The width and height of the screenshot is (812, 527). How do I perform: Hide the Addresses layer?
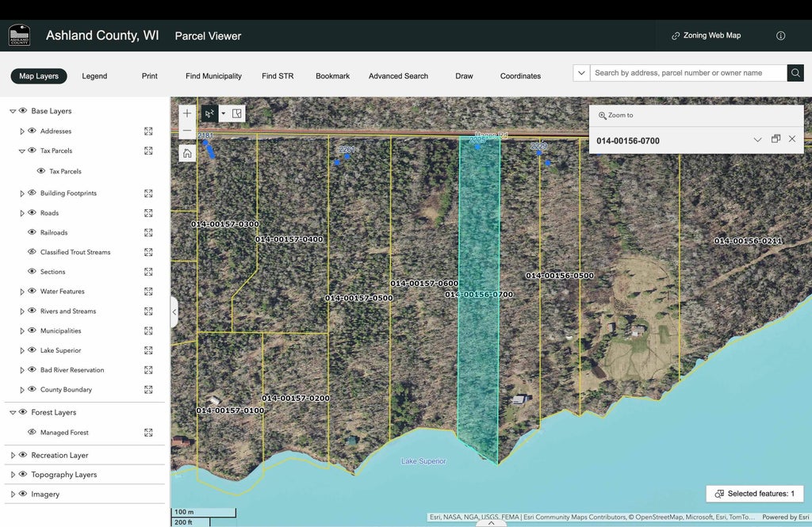[x=33, y=132]
